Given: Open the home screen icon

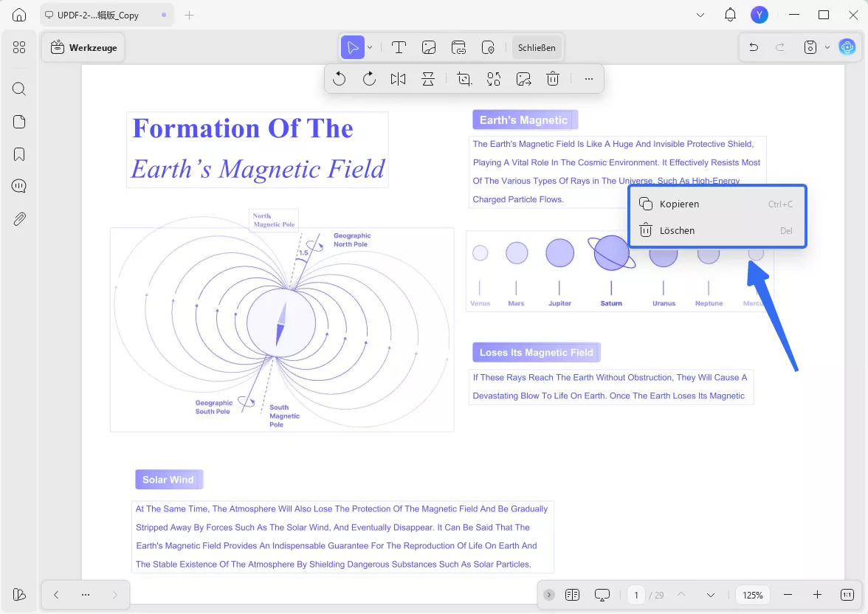Looking at the screenshot, I should [x=19, y=15].
